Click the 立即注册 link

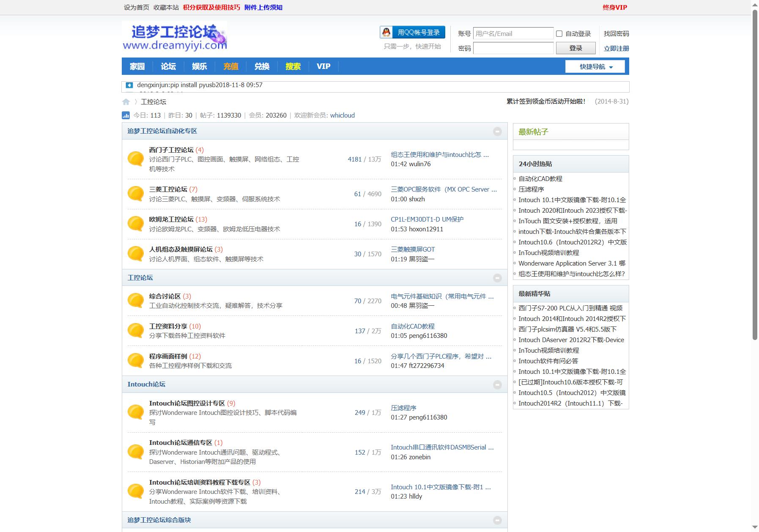pos(616,48)
